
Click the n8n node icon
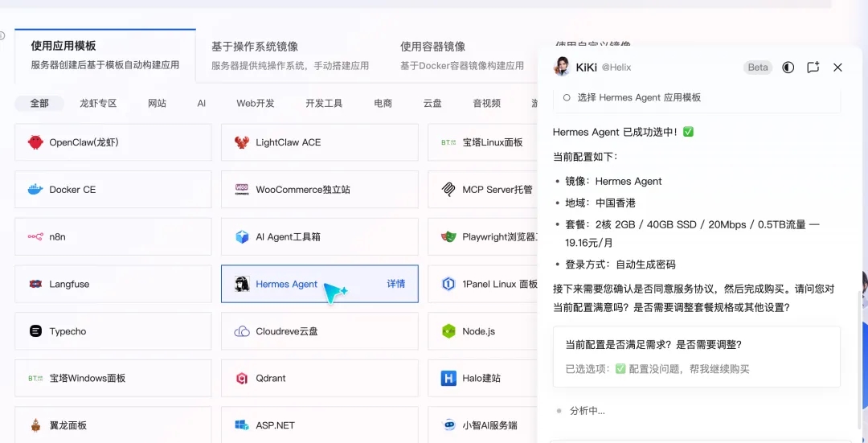pyautogui.click(x=35, y=237)
